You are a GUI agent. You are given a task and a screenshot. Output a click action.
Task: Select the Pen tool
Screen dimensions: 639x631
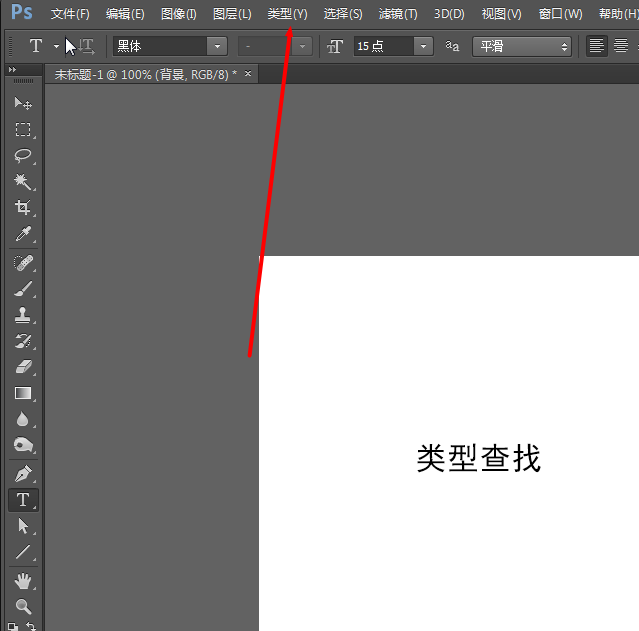coord(23,474)
